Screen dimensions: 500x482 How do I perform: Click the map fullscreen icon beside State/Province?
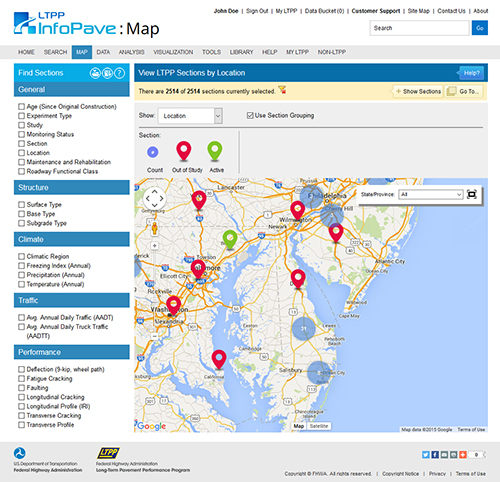coord(472,194)
